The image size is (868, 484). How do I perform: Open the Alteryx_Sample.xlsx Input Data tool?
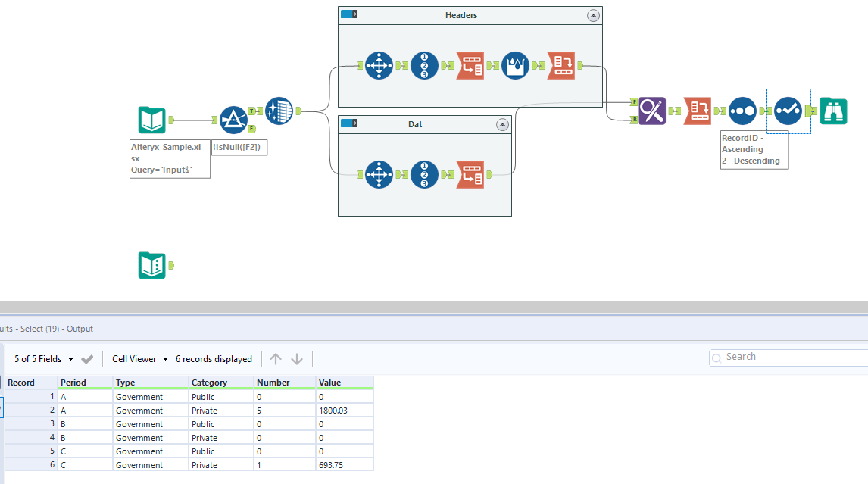tap(151, 120)
